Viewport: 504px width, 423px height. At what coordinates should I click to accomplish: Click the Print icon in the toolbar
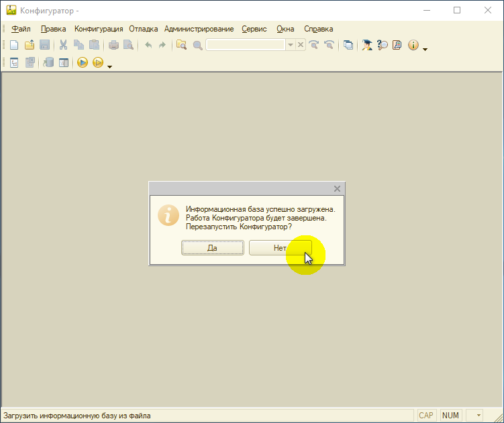[113, 45]
